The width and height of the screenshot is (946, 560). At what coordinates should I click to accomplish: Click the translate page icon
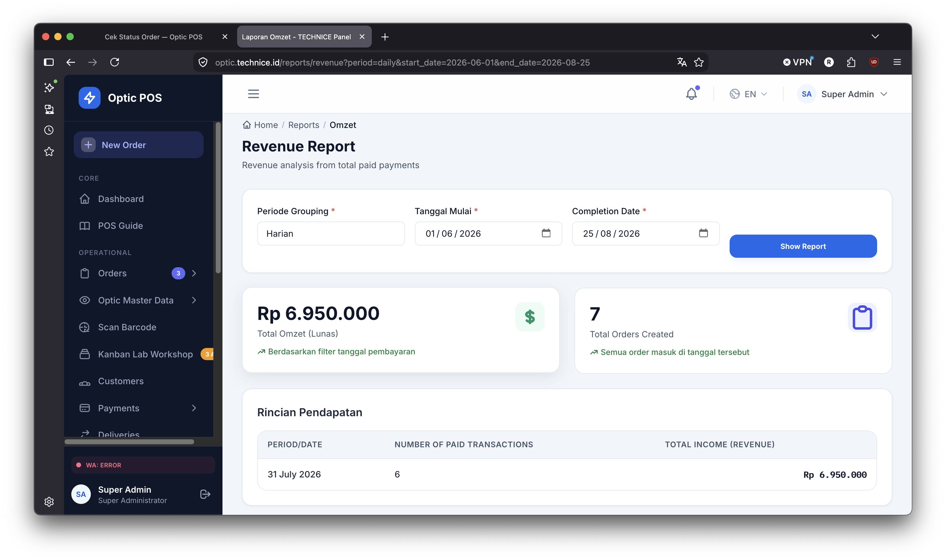pos(681,62)
